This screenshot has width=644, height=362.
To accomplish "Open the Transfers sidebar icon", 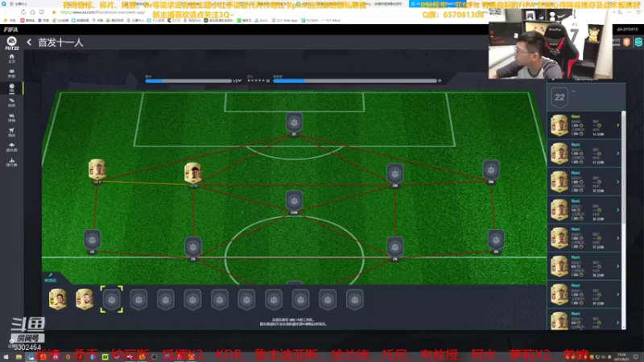I will coord(11,102).
